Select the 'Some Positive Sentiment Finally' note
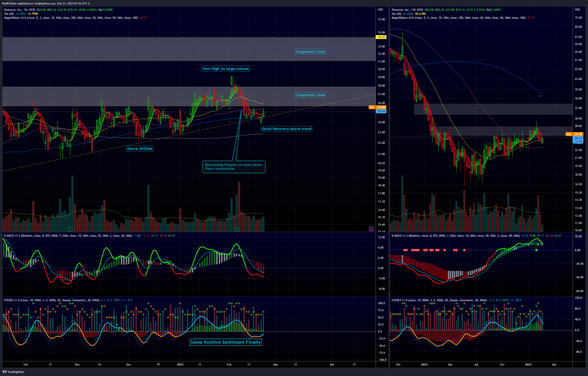588x376 pixels. (226, 342)
